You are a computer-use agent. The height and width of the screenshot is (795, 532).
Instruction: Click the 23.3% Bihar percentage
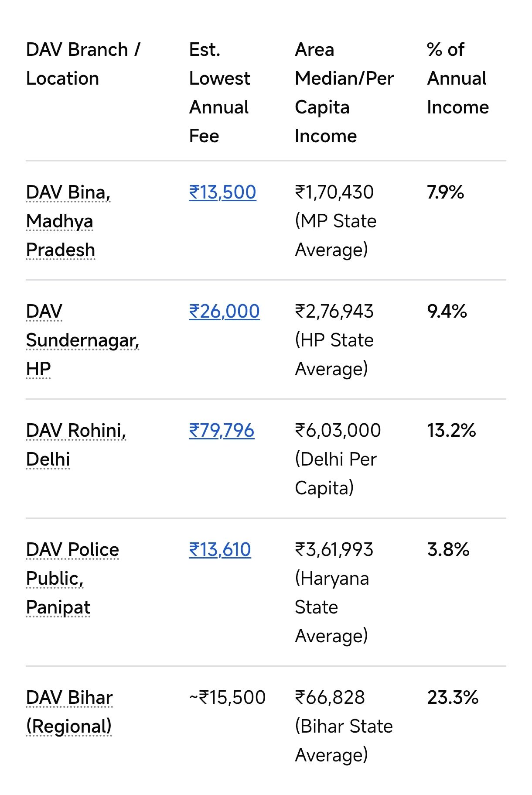453,697
